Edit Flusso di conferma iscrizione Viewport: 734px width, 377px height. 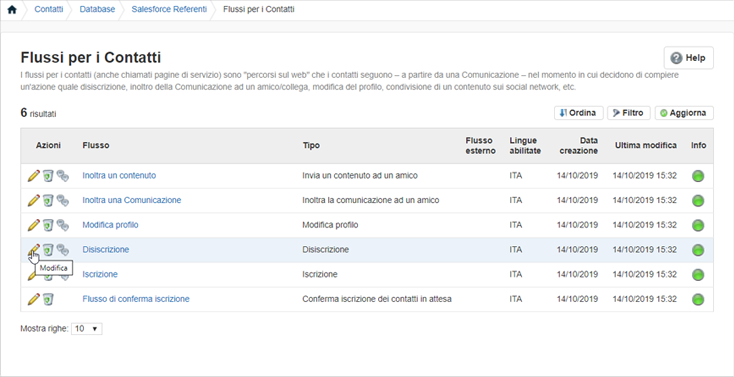pyautogui.click(x=33, y=299)
